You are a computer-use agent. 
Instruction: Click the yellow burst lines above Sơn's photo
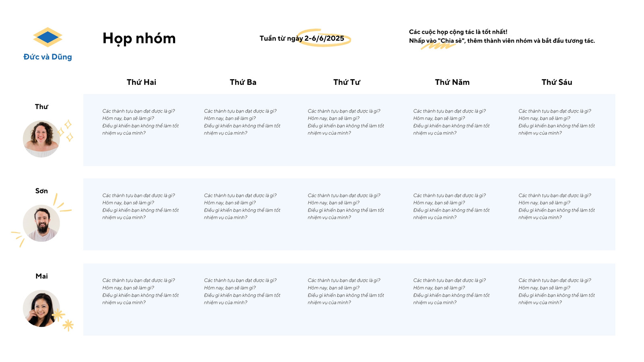coord(62,203)
